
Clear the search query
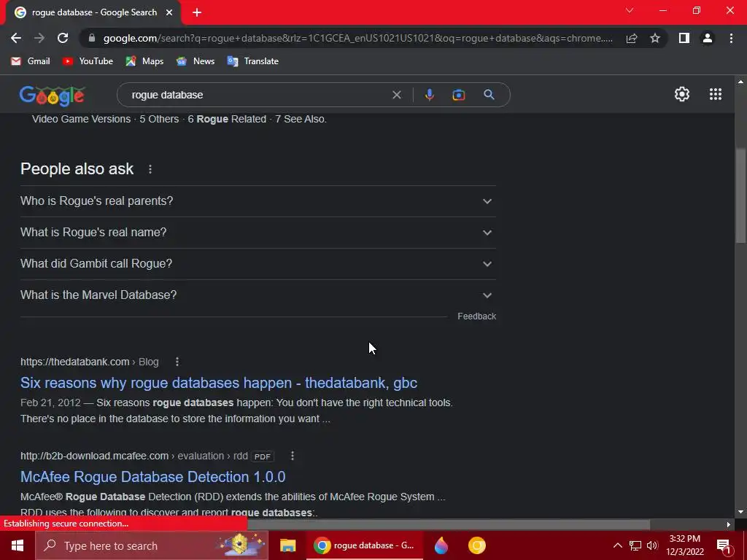(x=396, y=95)
